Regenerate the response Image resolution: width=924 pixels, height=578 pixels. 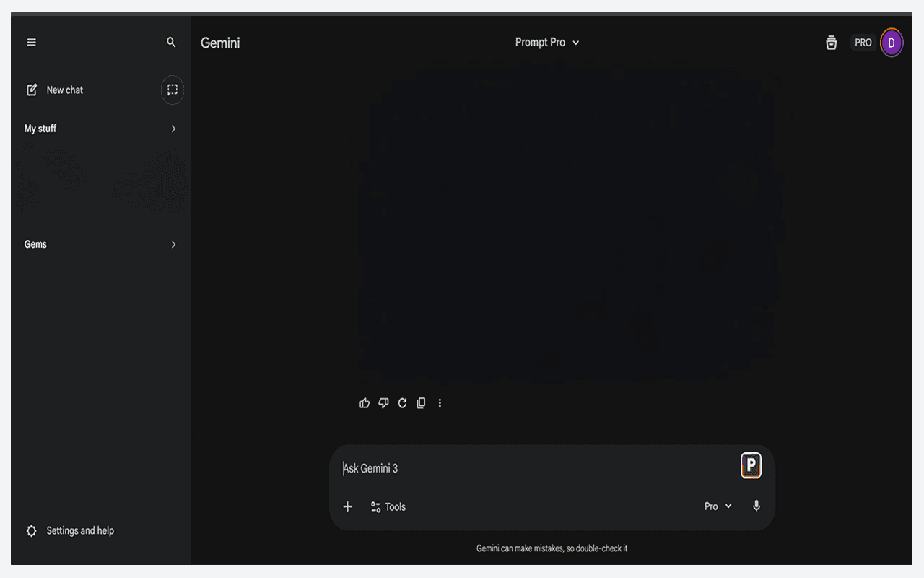pos(402,403)
